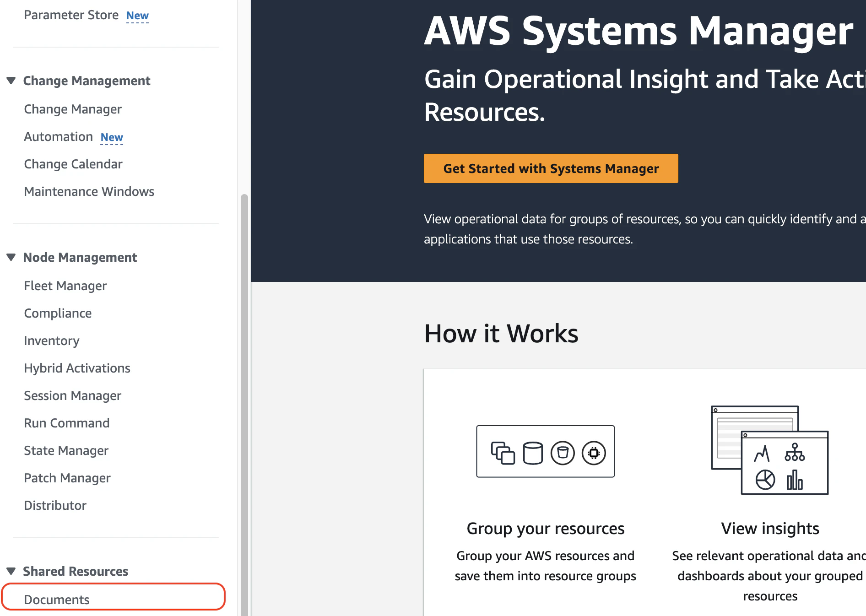
Task: Open Fleet Manager from sidebar
Action: (65, 286)
